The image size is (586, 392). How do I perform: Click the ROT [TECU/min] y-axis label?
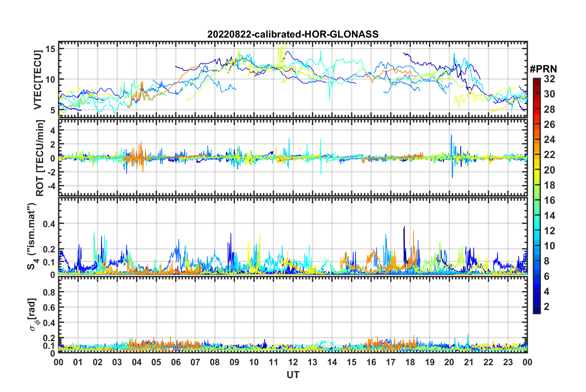(40, 158)
